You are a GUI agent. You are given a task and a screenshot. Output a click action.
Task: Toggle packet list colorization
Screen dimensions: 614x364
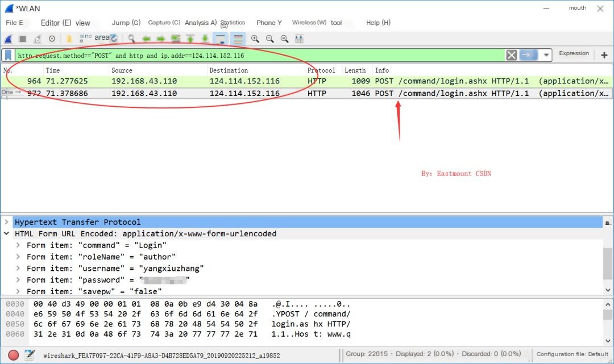tap(238, 39)
